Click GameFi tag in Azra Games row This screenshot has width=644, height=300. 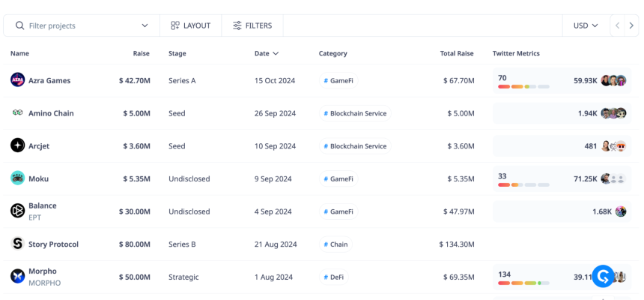338,81
